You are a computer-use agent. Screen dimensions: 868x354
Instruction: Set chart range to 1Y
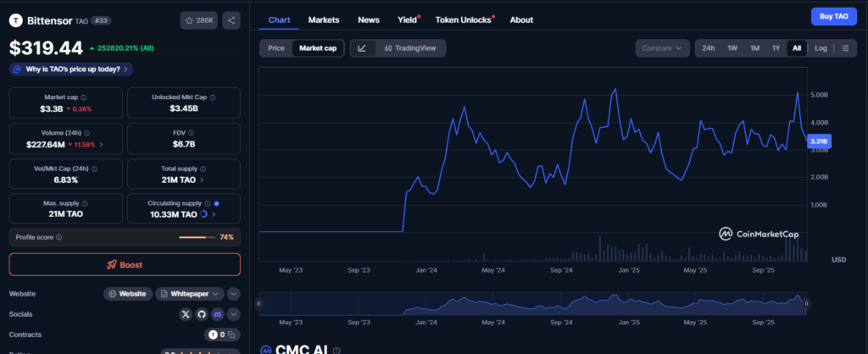pyautogui.click(x=776, y=48)
